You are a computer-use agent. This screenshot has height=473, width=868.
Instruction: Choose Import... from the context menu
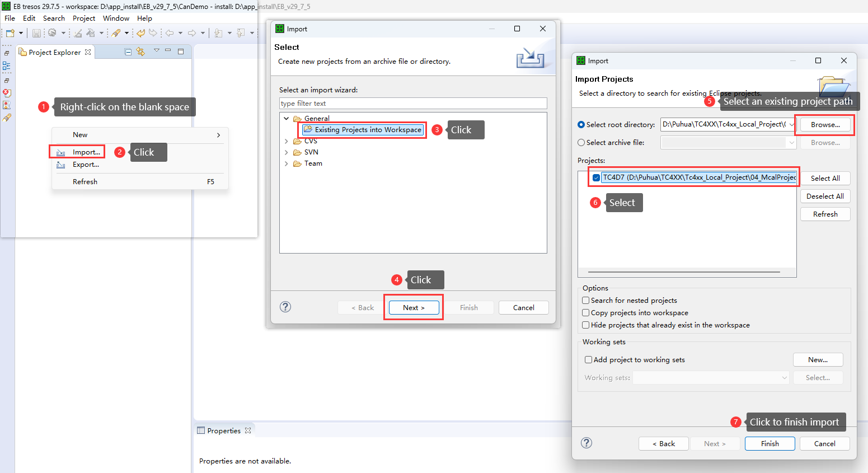[86, 152]
